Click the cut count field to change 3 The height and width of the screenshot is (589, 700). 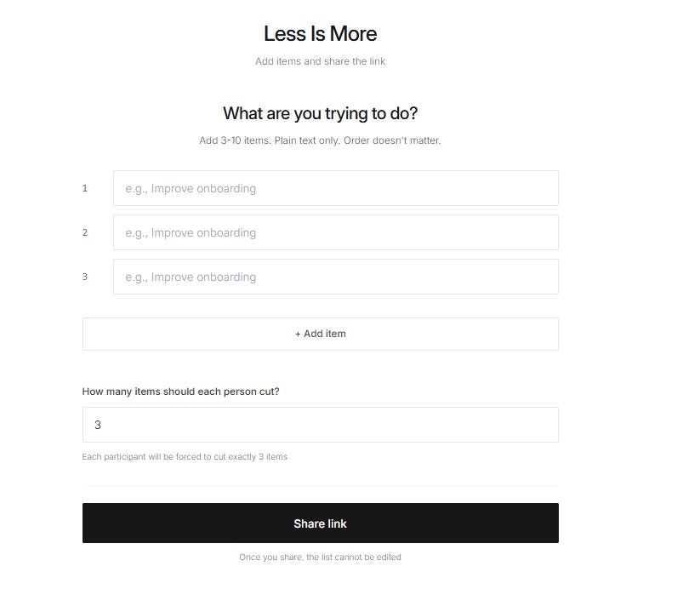(320, 424)
